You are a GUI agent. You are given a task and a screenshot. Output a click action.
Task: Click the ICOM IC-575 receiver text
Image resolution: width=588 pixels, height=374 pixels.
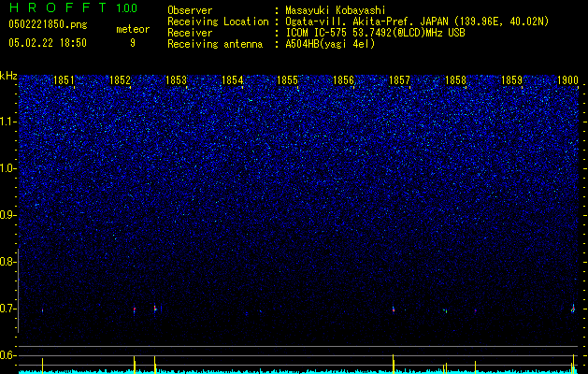pos(375,33)
